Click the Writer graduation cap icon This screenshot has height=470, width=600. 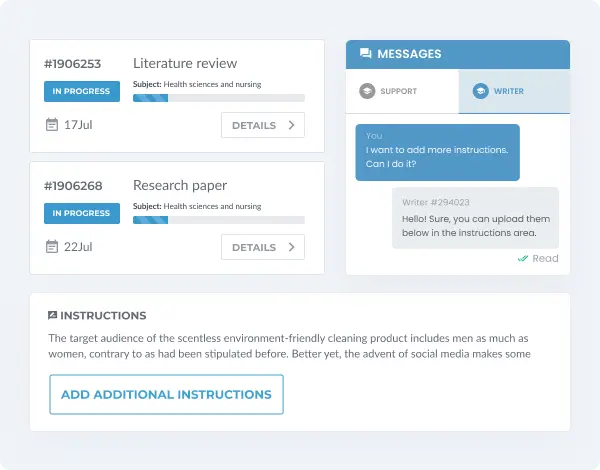[481, 91]
